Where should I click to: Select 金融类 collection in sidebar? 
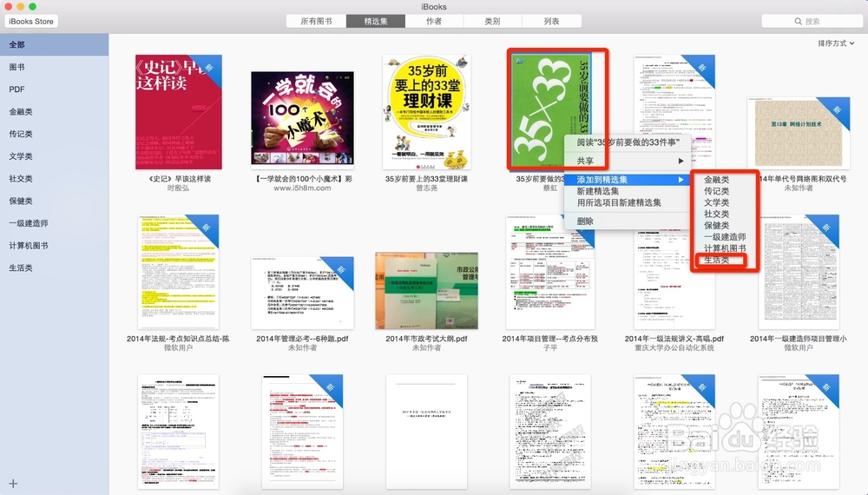tap(54, 111)
